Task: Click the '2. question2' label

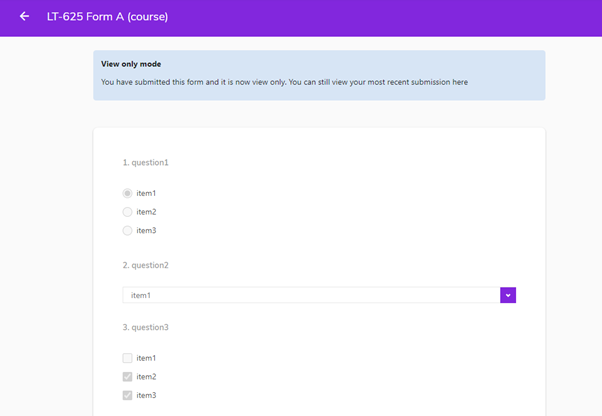Action: (x=146, y=265)
